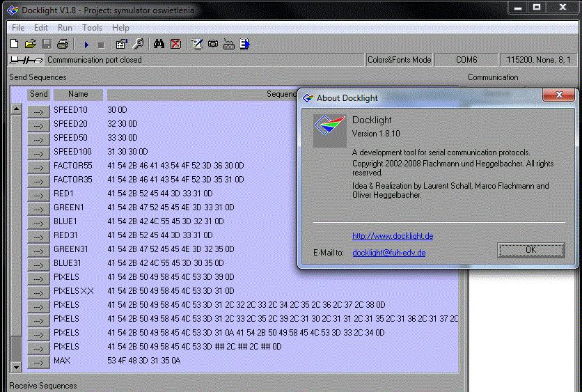
Task: Select the GREEN31 name cell
Action: [x=70, y=249]
